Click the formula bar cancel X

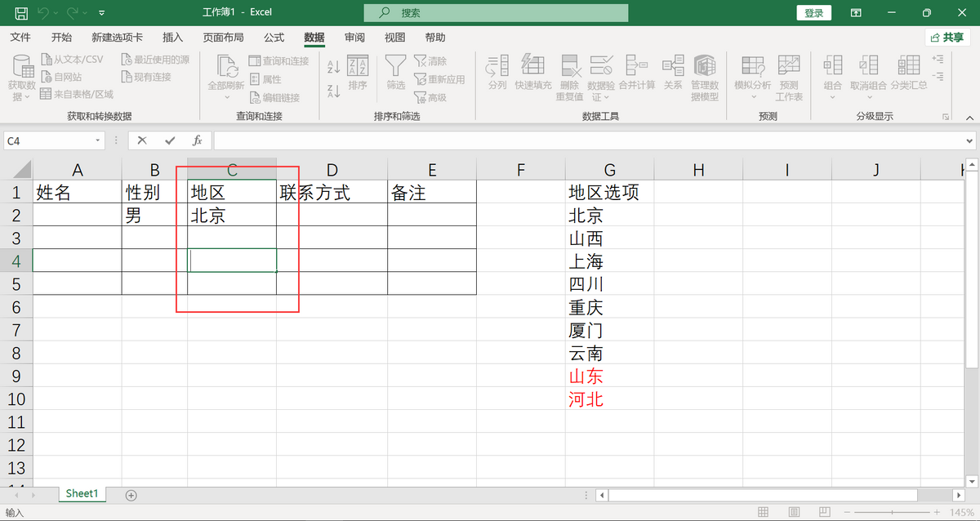142,140
